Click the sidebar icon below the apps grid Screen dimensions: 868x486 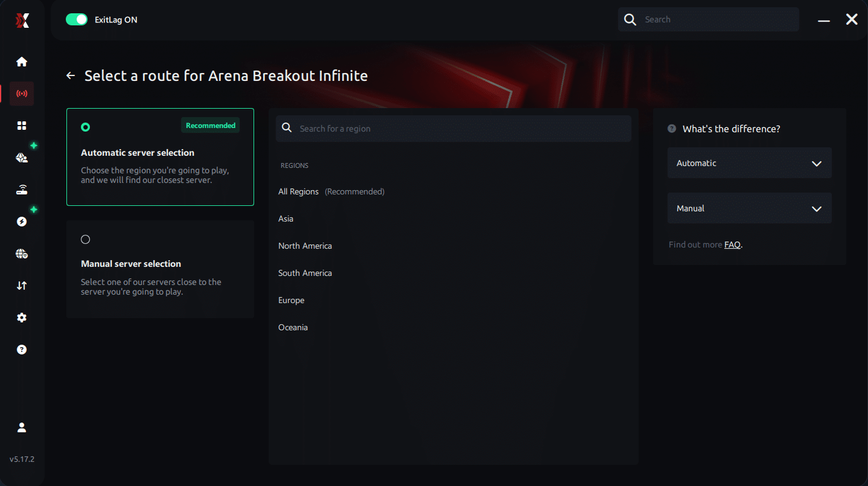click(22, 158)
